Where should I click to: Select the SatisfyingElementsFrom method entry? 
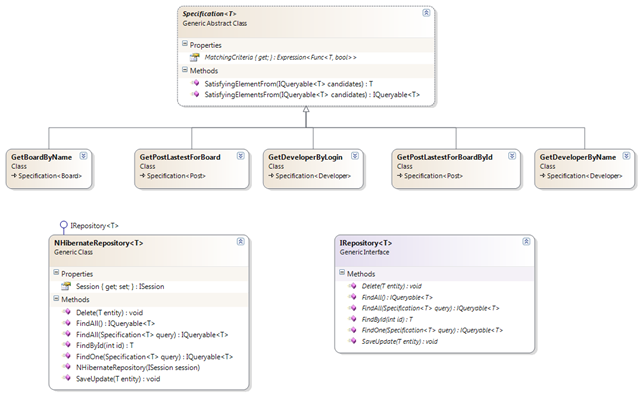312,95
